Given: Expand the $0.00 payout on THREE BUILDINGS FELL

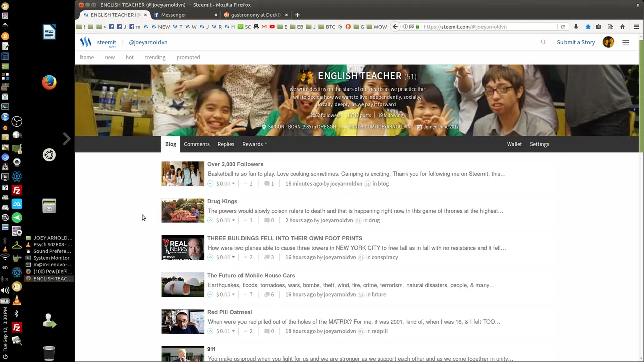Looking at the screenshot, I should (x=225, y=257).
